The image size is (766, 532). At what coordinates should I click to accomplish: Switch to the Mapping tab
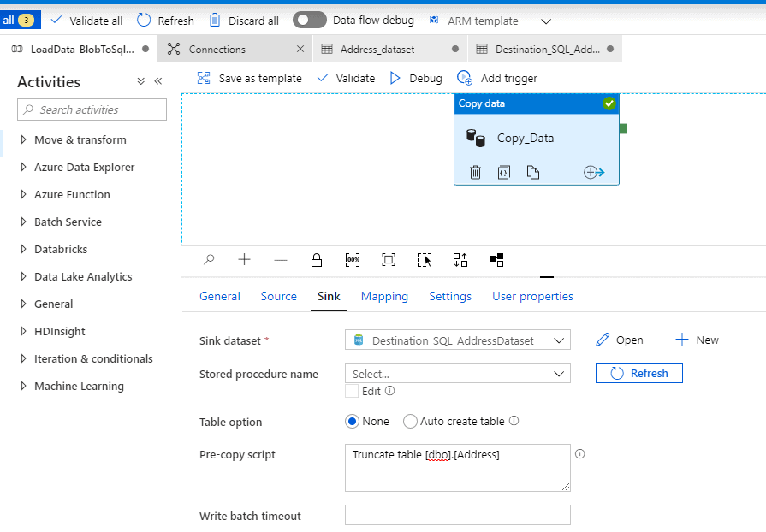coord(384,296)
